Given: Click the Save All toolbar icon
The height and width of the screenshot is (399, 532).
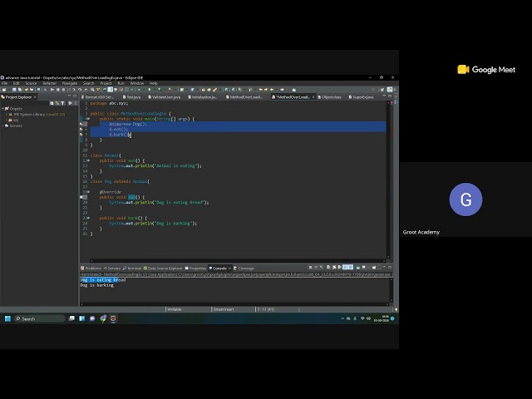Looking at the screenshot, I should [20, 90].
